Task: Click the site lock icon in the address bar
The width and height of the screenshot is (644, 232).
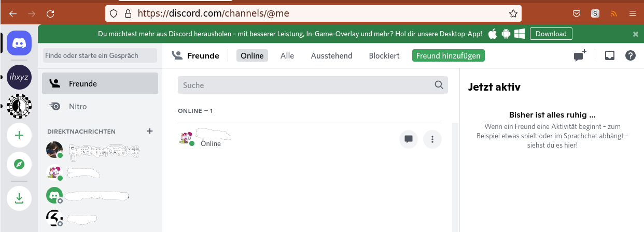Action: [x=127, y=13]
